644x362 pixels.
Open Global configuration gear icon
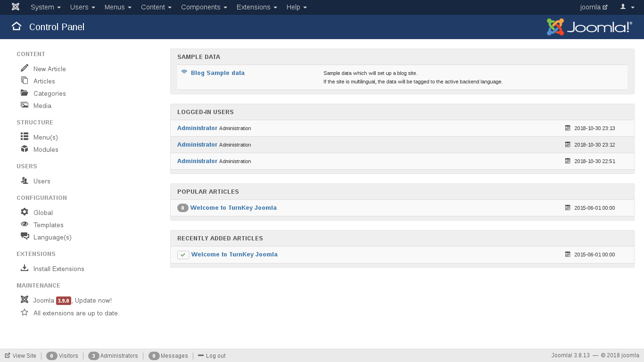25,212
